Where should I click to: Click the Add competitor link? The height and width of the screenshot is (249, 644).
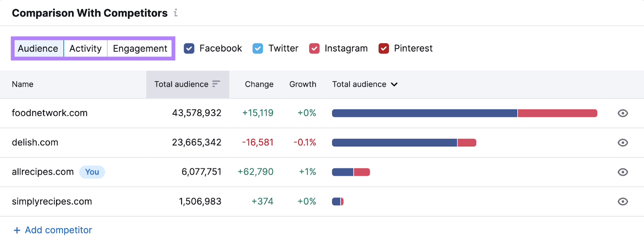click(x=58, y=230)
